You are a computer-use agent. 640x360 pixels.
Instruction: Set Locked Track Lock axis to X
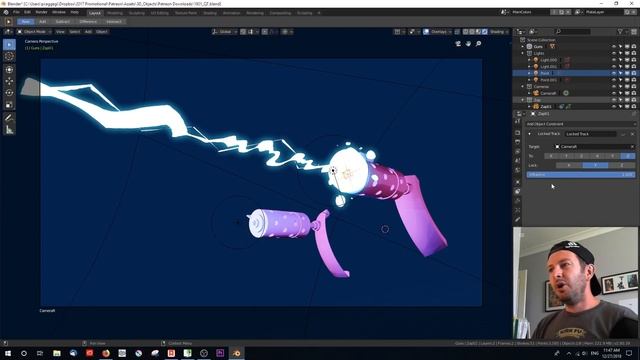569,165
